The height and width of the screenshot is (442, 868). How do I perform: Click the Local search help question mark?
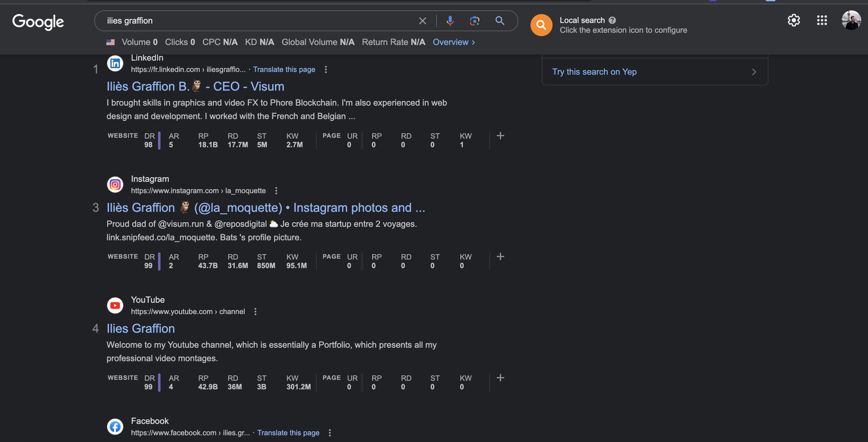612,20
